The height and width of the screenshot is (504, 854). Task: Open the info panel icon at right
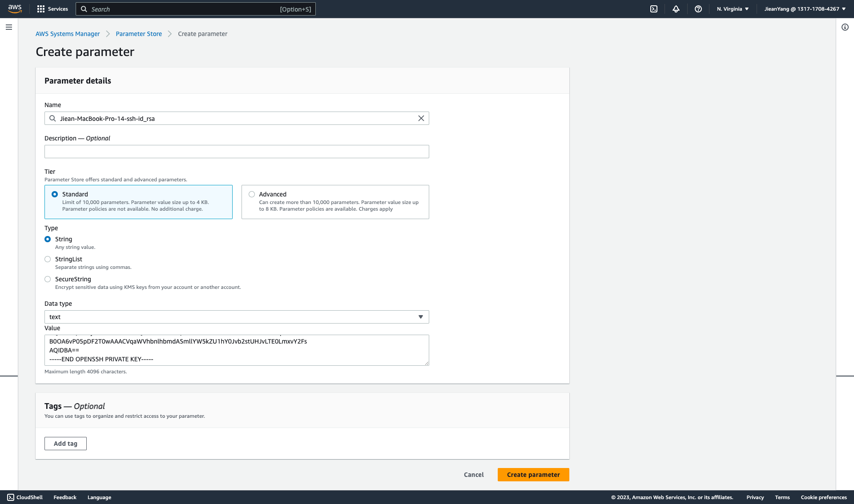click(845, 27)
